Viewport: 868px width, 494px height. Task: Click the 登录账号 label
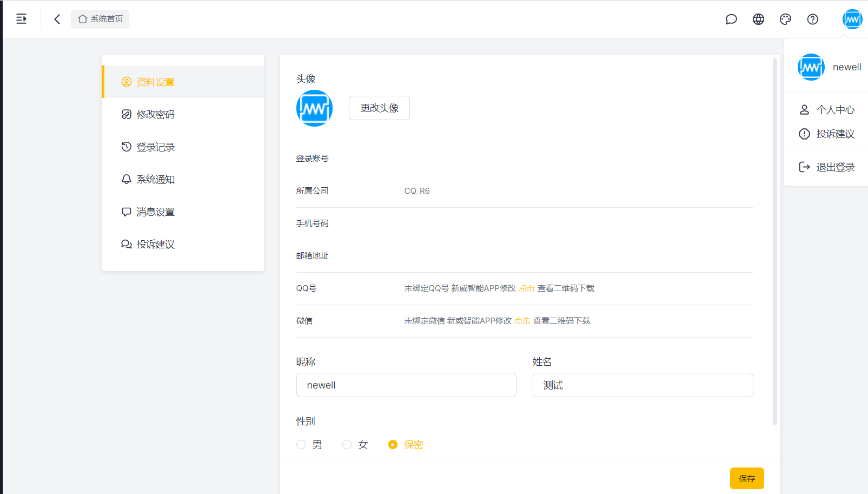tap(312, 159)
